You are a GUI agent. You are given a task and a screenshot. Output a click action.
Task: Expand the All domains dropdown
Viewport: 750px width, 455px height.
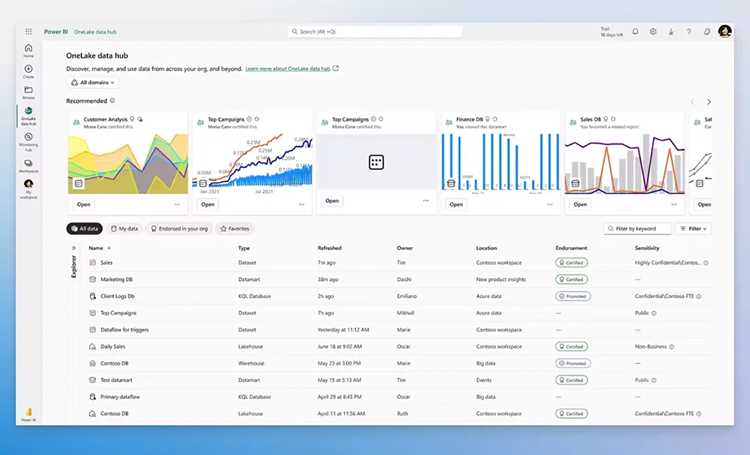93,83
